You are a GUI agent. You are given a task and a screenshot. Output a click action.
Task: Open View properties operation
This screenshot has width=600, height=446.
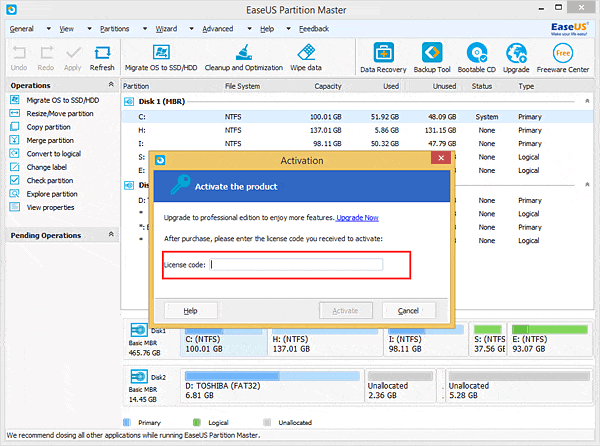[50, 207]
